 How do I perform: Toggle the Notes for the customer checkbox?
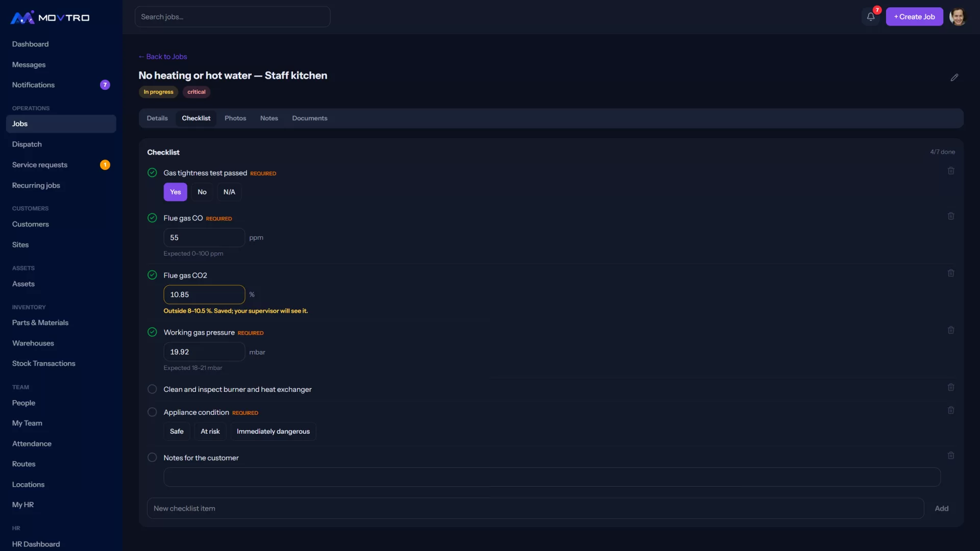[152, 458]
